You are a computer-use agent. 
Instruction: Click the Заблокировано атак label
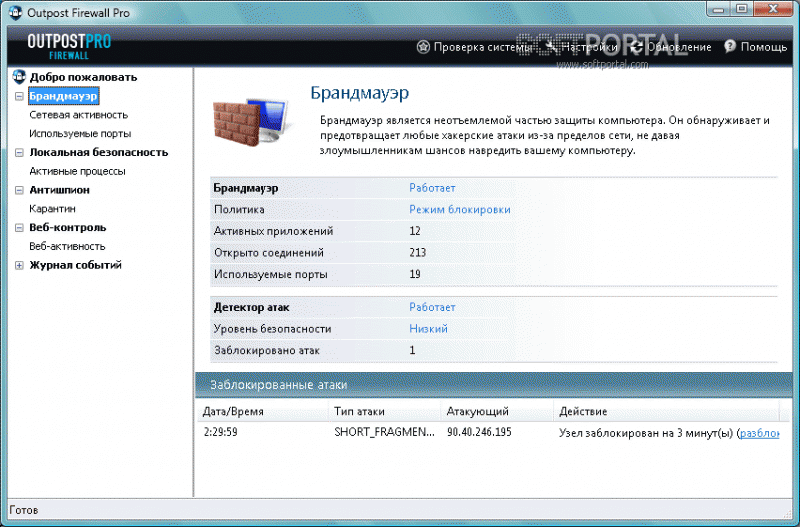(266, 350)
